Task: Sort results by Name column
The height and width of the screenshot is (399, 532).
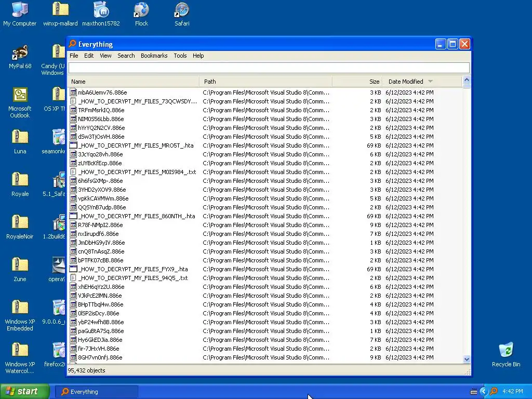Action: point(134,82)
